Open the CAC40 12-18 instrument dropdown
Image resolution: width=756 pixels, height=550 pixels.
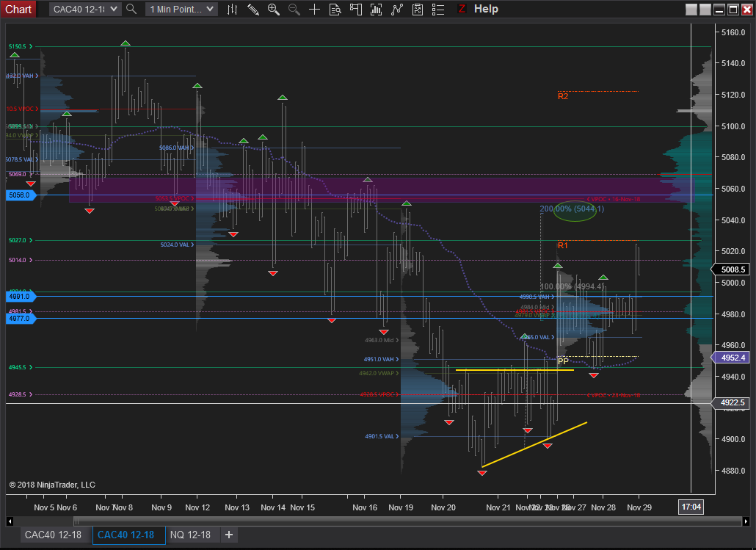tap(85, 9)
